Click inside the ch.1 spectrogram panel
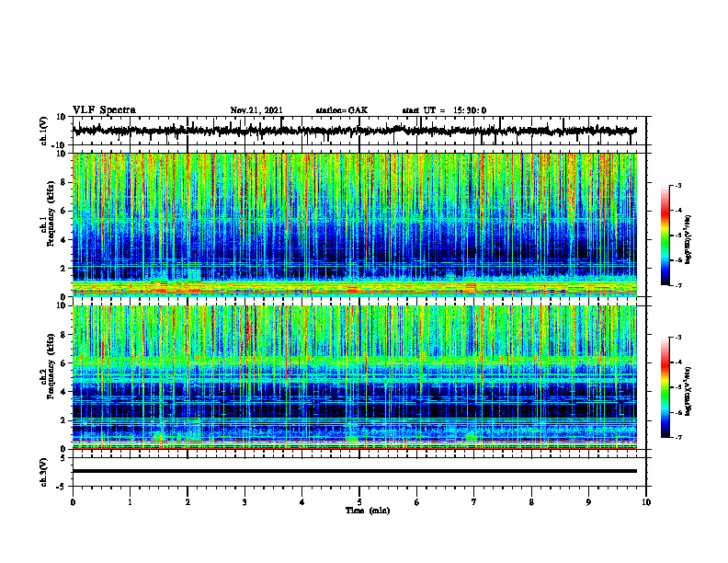 pos(354,224)
